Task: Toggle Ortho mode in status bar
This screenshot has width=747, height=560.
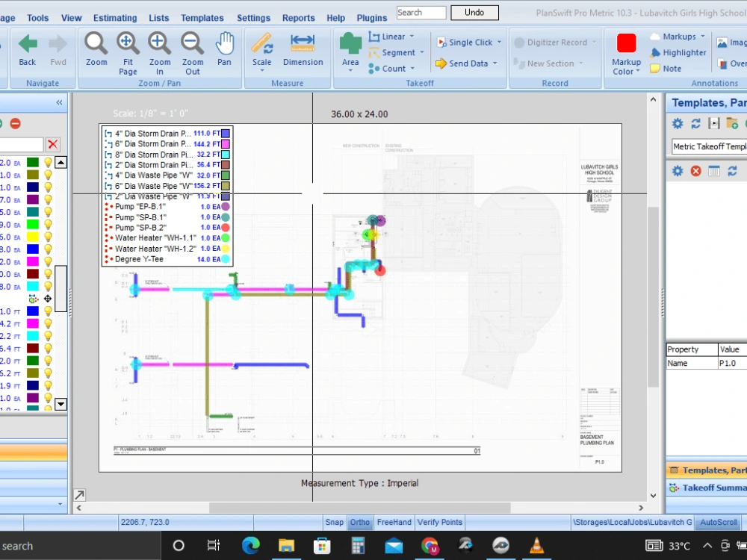Action: 360,523
